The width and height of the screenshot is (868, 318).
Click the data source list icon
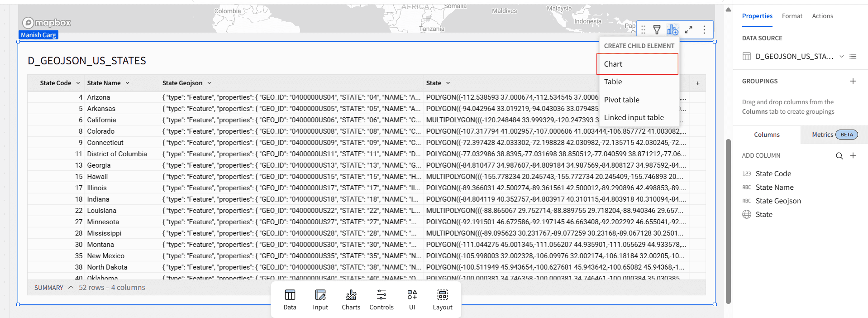[x=853, y=56]
